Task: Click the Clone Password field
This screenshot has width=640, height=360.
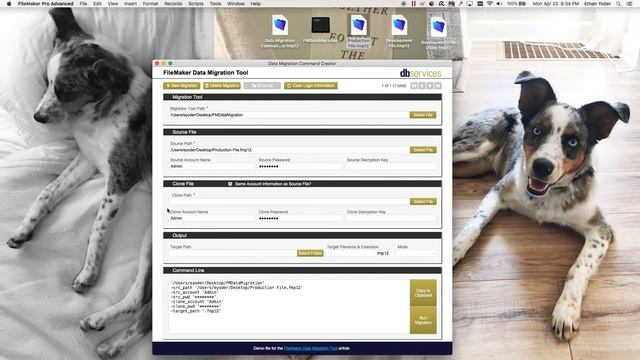Action: coord(300,218)
